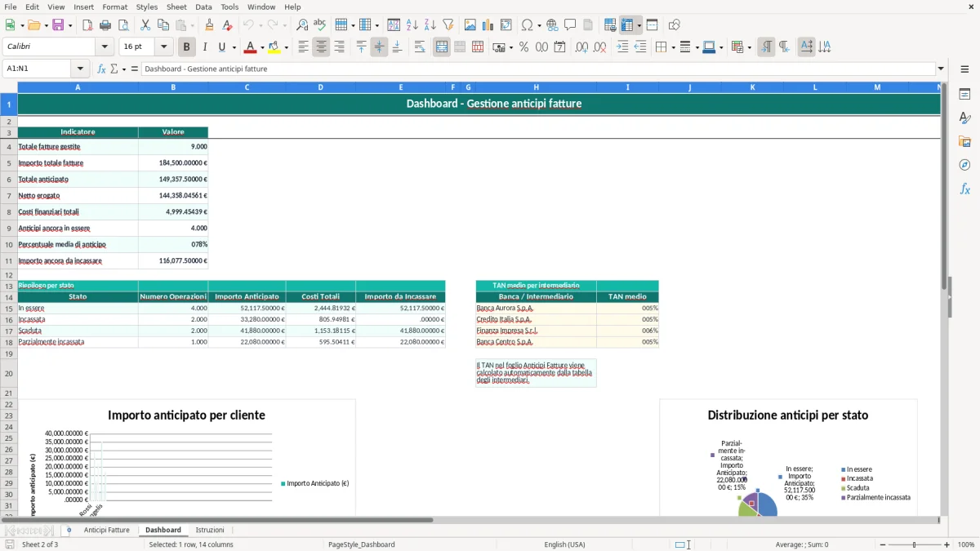Format as Percent icon

(524, 47)
